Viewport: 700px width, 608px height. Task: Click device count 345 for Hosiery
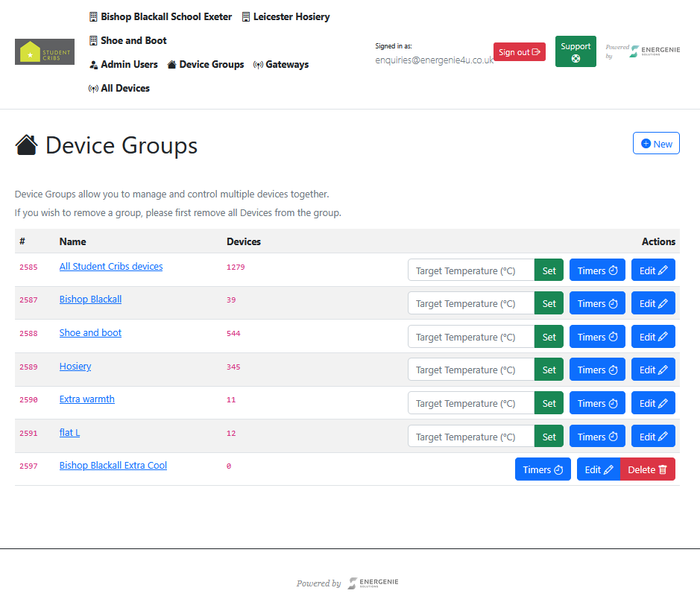coord(233,367)
